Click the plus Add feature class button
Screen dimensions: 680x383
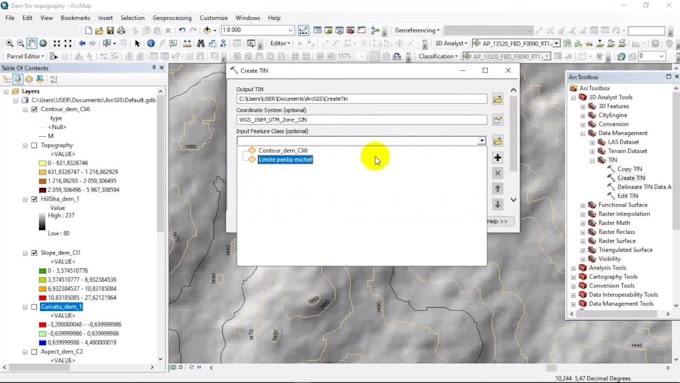(497, 157)
